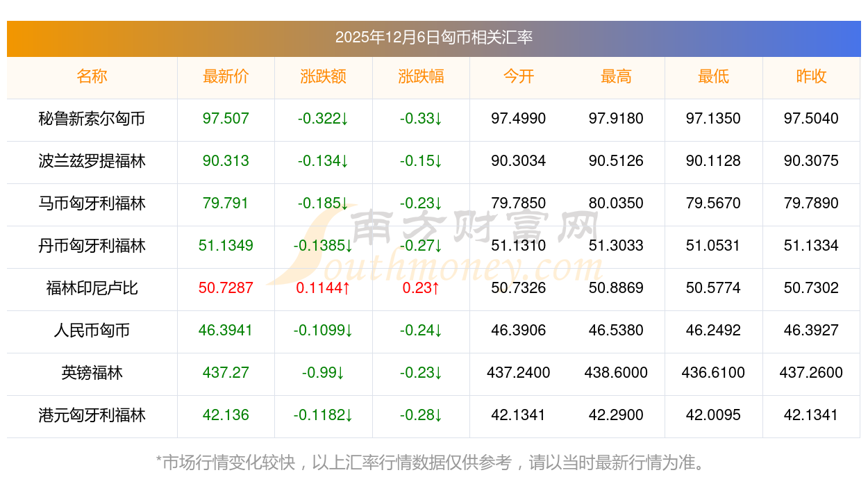This screenshot has width=868, height=484.
Task: Click the row name '波兰兹罗提福林'
Action: pos(92,161)
